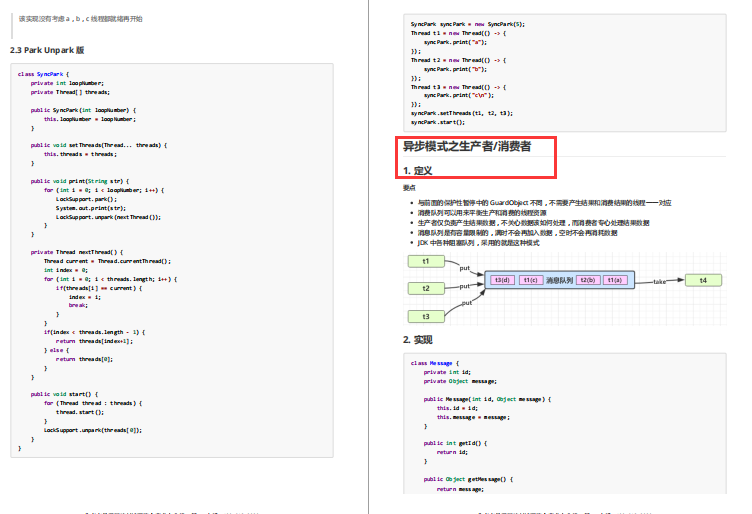
Task: Select the t2 box in the diagram
Action: tap(426, 288)
